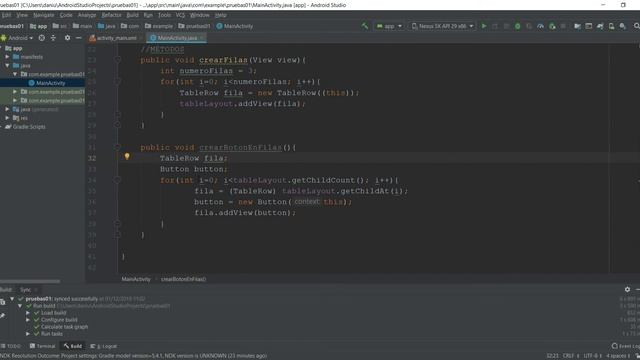Collapse the Run build node
The width and height of the screenshot is (640, 360).
pyautogui.click(x=20, y=306)
